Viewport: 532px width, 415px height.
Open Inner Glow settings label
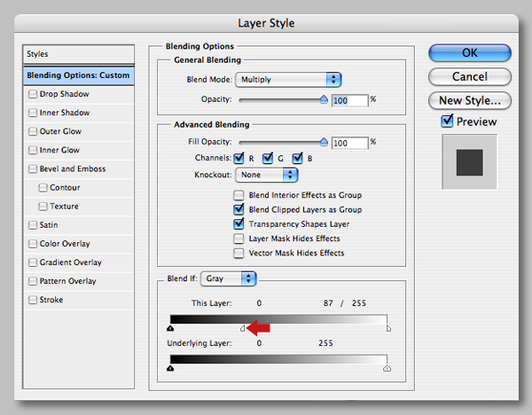tap(59, 150)
